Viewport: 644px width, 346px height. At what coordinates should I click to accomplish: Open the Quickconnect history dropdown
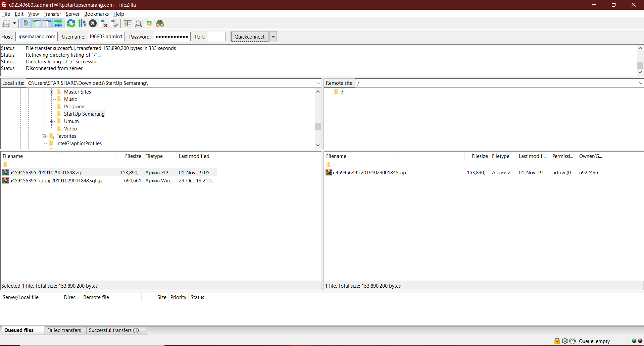(273, 37)
